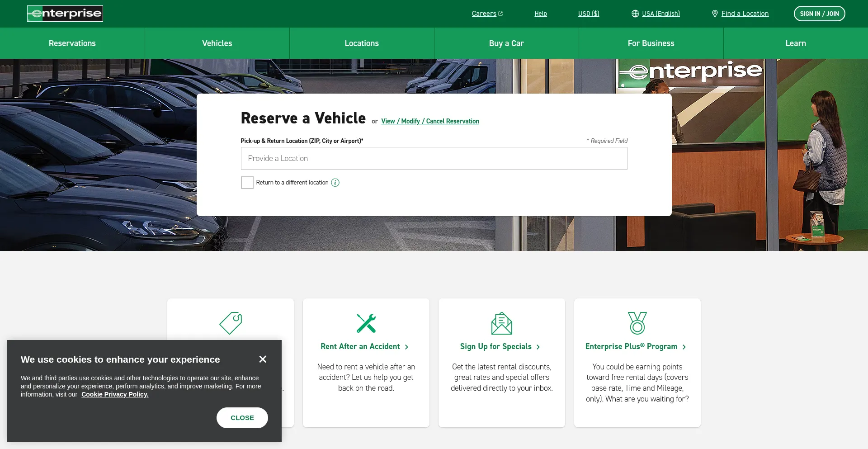Viewport: 868px width, 449px height.
Task: Click the external link icon next to Careers
Action: [500, 14]
